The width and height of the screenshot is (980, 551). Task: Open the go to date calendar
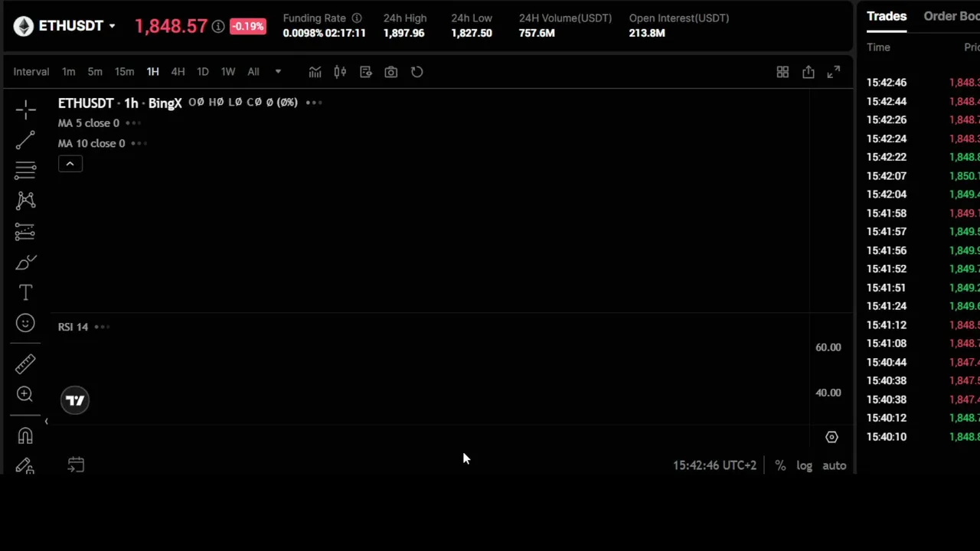pyautogui.click(x=76, y=465)
